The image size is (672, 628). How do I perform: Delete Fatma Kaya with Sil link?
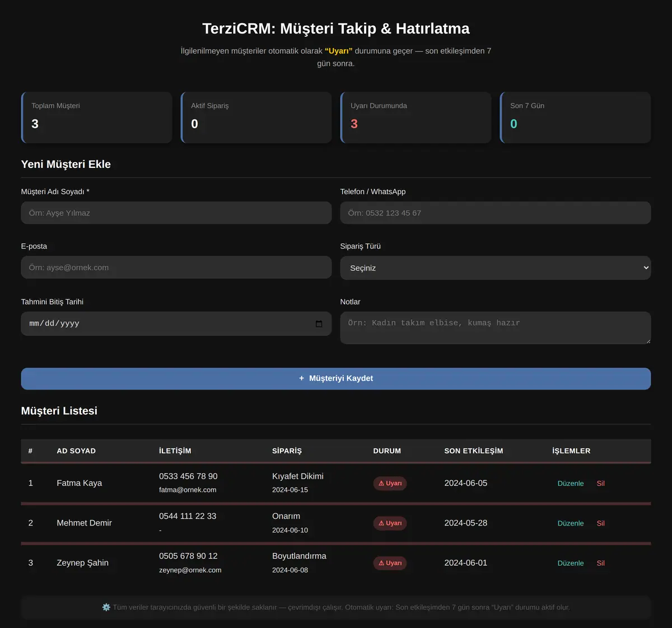click(600, 484)
